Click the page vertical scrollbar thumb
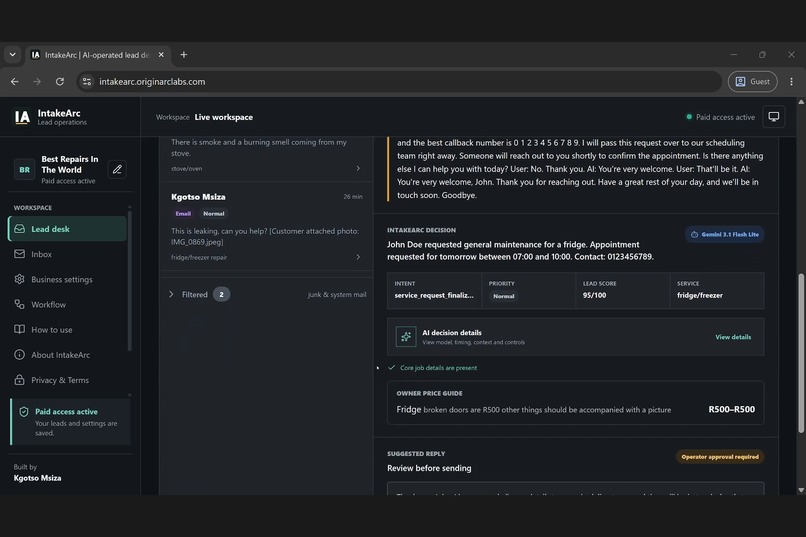The height and width of the screenshot is (537, 806). point(801,354)
